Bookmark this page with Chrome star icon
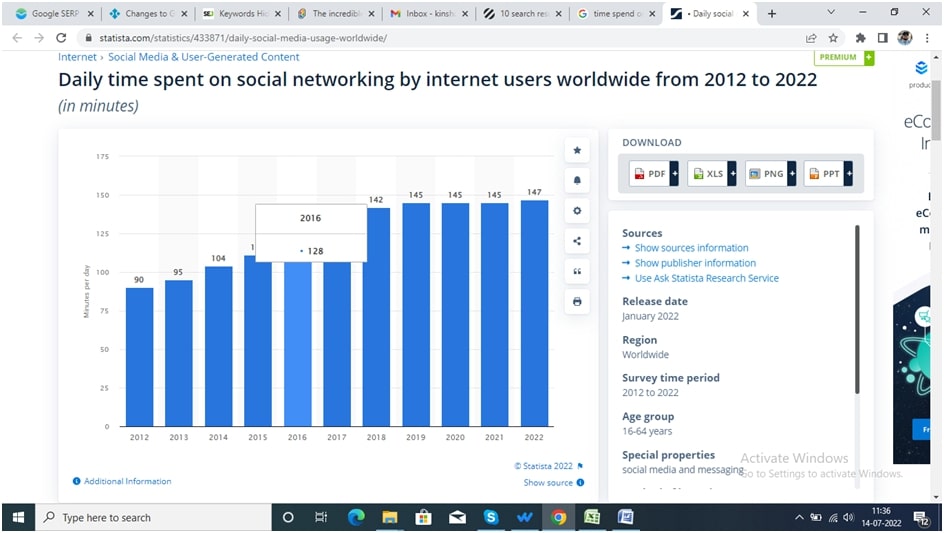Image resolution: width=944 pixels, height=533 pixels. (833, 38)
